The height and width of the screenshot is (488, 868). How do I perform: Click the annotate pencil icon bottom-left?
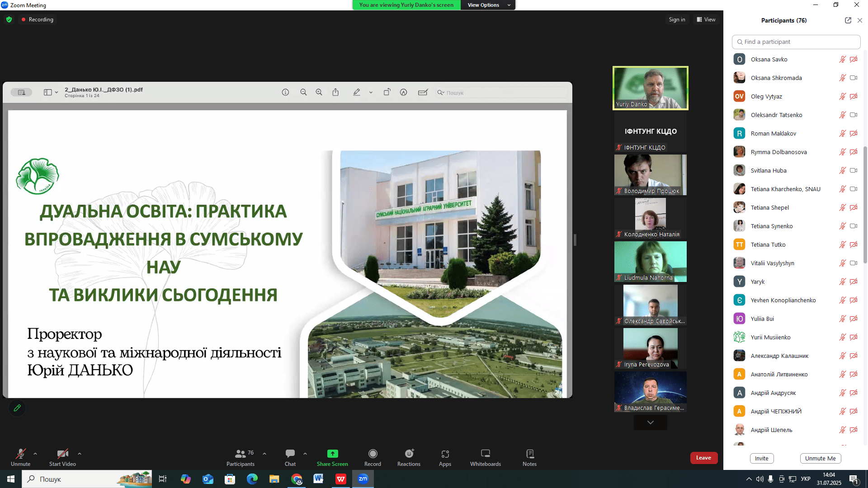pyautogui.click(x=17, y=408)
